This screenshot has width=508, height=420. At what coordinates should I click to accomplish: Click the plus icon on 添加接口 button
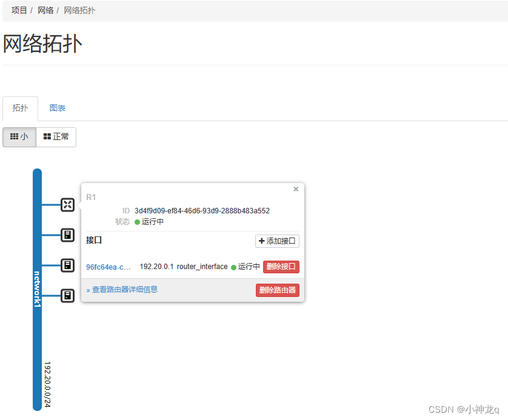[x=262, y=241]
